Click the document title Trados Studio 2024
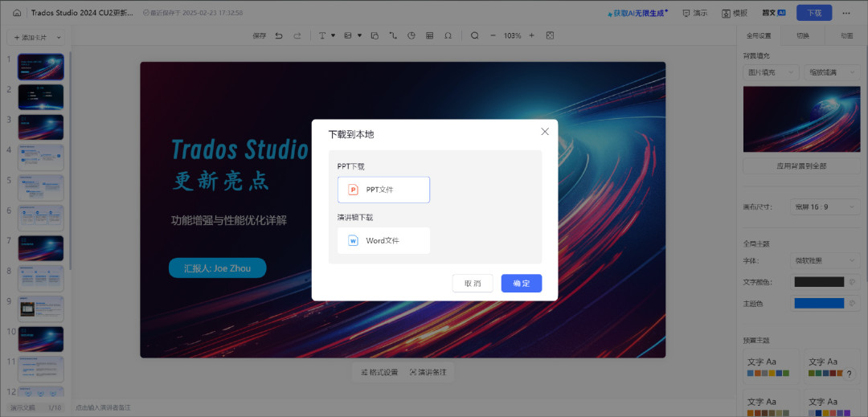This screenshot has height=417, width=868. [83, 13]
